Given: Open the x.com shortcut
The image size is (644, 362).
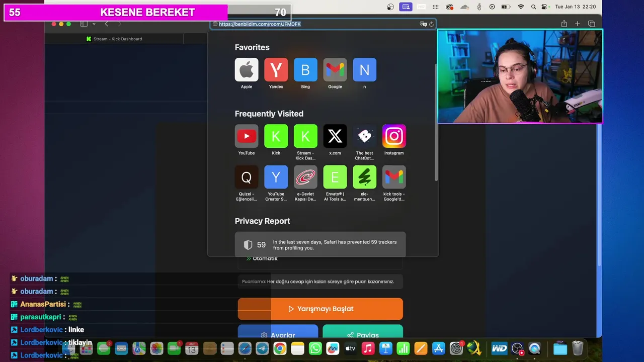Looking at the screenshot, I should [335, 136].
